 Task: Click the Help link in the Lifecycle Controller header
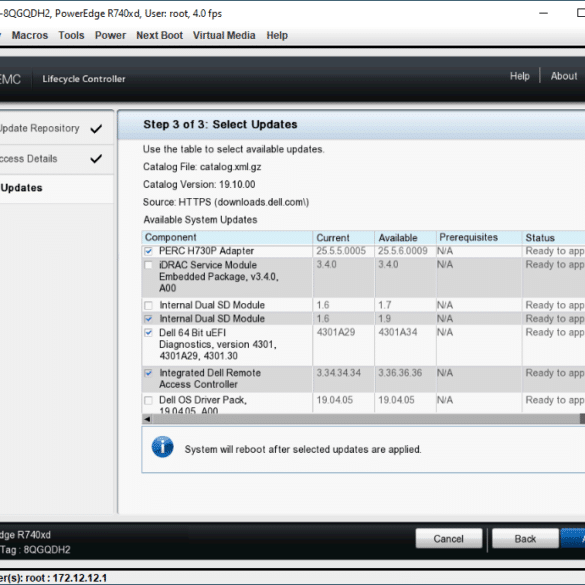[x=520, y=76]
